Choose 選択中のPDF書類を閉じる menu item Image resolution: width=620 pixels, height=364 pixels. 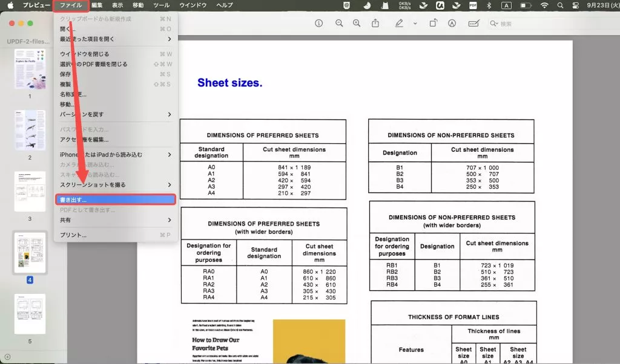pos(116,64)
